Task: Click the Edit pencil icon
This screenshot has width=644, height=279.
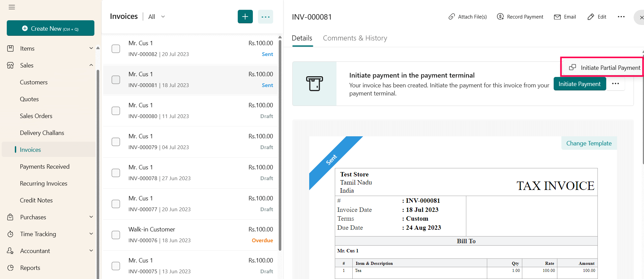Action: tap(591, 17)
